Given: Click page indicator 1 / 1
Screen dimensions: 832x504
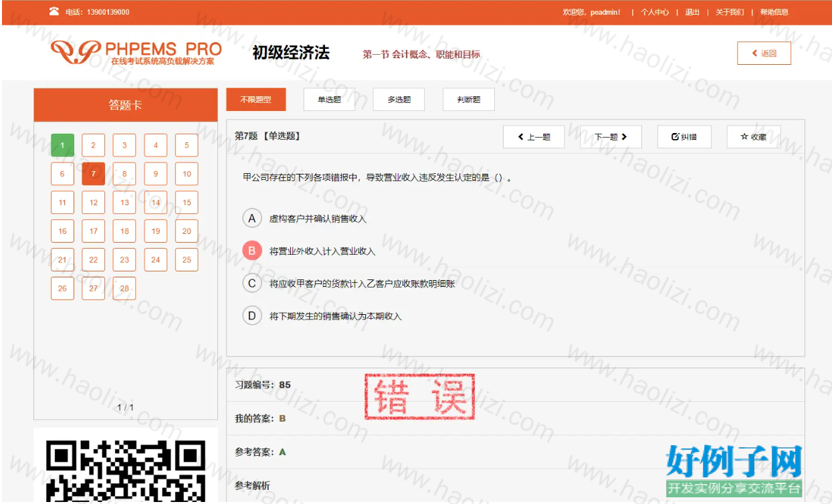Looking at the screenshot, I should point(126,407).
